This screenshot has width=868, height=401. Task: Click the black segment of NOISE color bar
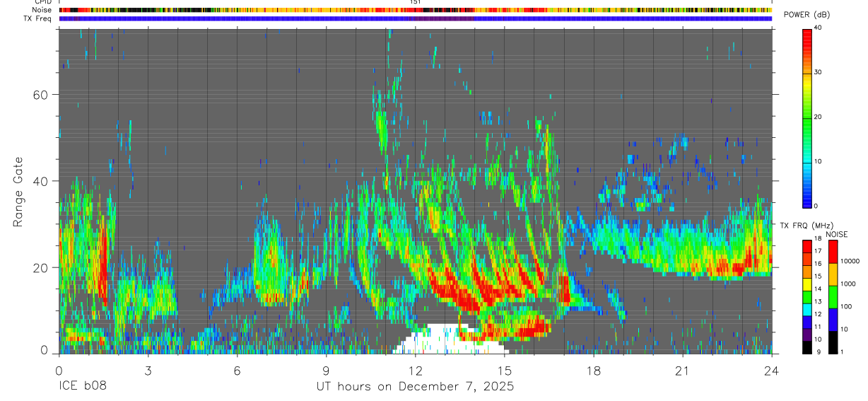[832, 342]
